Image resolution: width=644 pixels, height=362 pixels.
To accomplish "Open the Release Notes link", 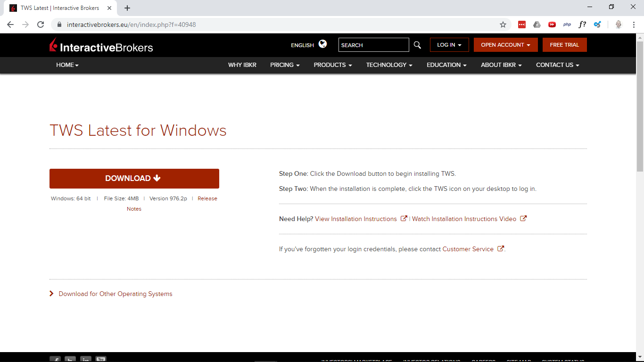I will pos(207,198).
